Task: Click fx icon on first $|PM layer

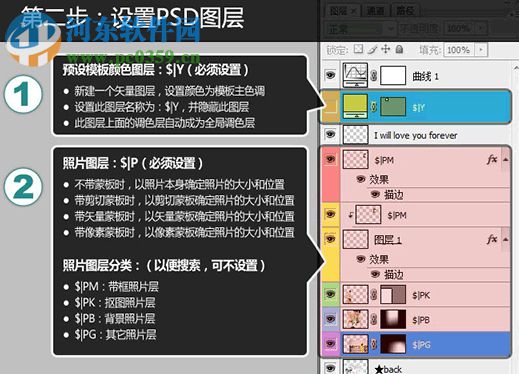Action: (x=492, y=159)
